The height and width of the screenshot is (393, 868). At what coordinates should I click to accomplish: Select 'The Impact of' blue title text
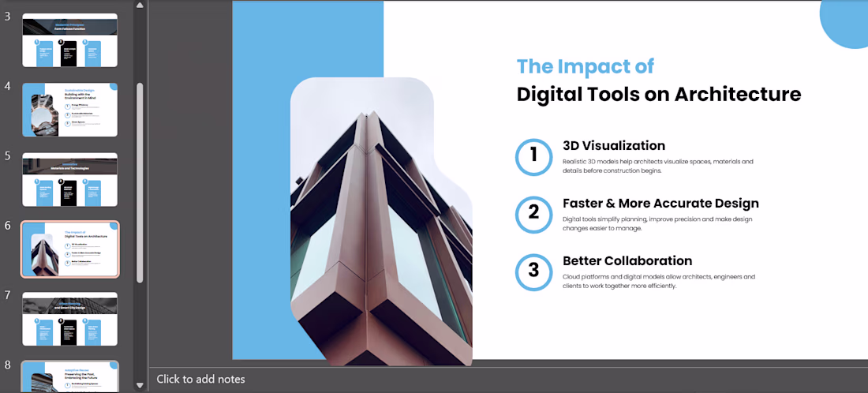(586, 65)
